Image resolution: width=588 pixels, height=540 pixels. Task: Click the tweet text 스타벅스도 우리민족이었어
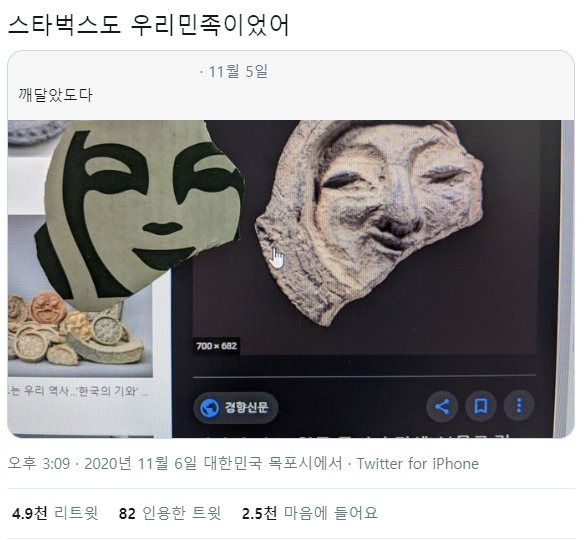(148, 25)
